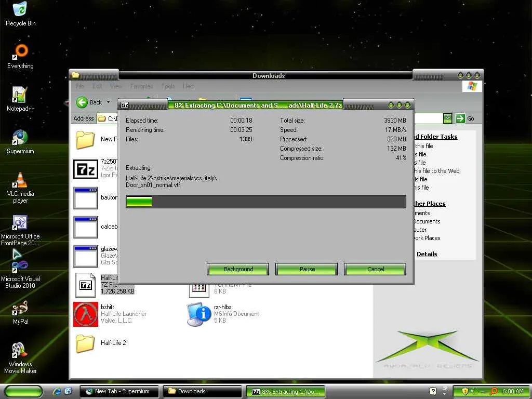532x399 pixels.
Task: Click the Door_sn01_normal.vtf file name
Action: [x=153, y=185]
